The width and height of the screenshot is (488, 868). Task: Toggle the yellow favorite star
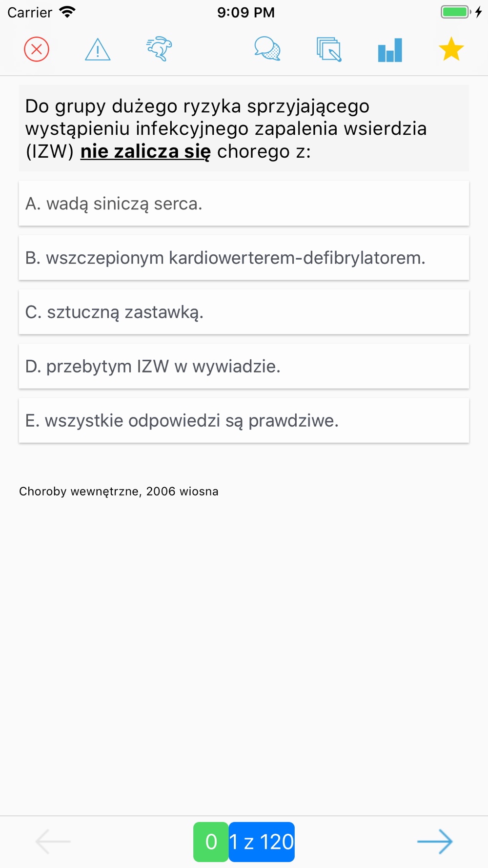pyautogui.click(x=451, y=49)
